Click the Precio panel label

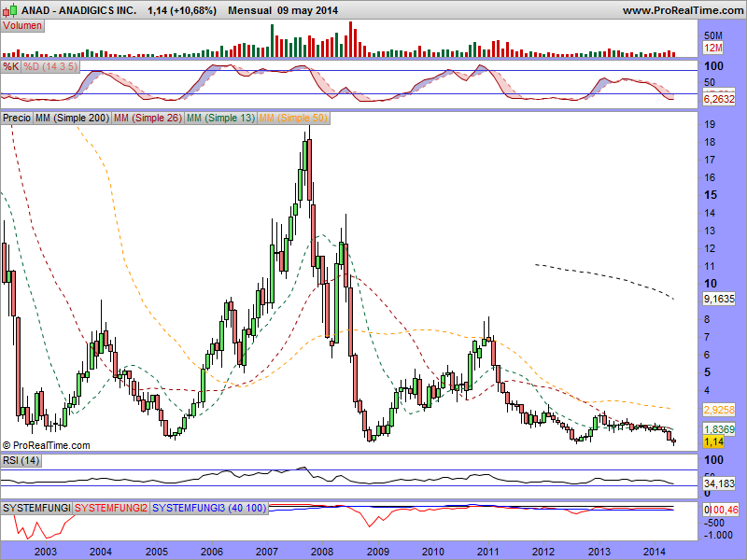tap(17, 119)
